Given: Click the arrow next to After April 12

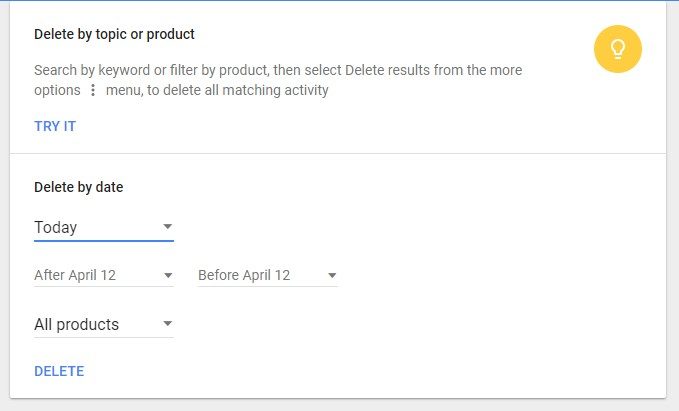Looking at the screenshot, I should point(168,275).
